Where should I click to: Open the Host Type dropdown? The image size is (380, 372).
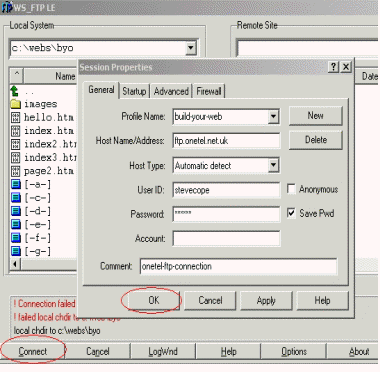point(273,165)
